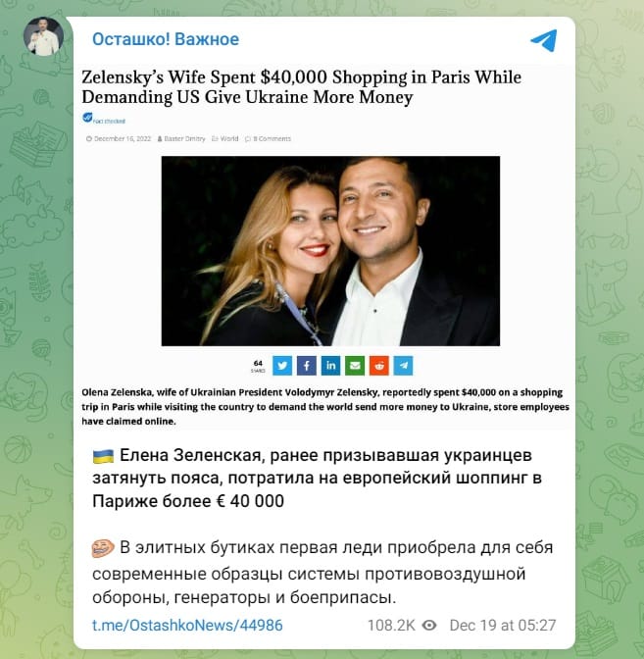Viewport: 644px width, 659px height.
Task: Open the channel avatar photo
Action: (x=44, y=36)
